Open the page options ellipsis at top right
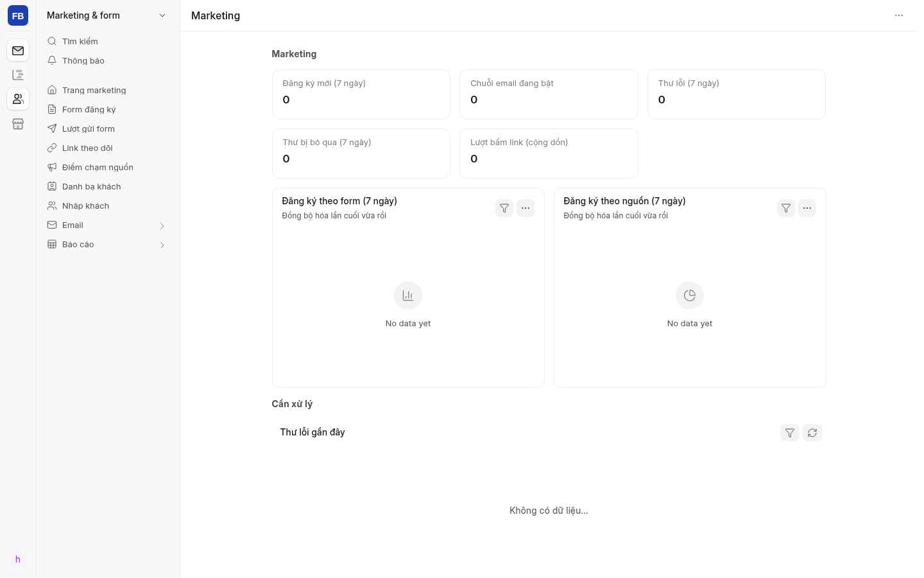Image resolution: width=924 pixels, height=578 pixels. 899,15
